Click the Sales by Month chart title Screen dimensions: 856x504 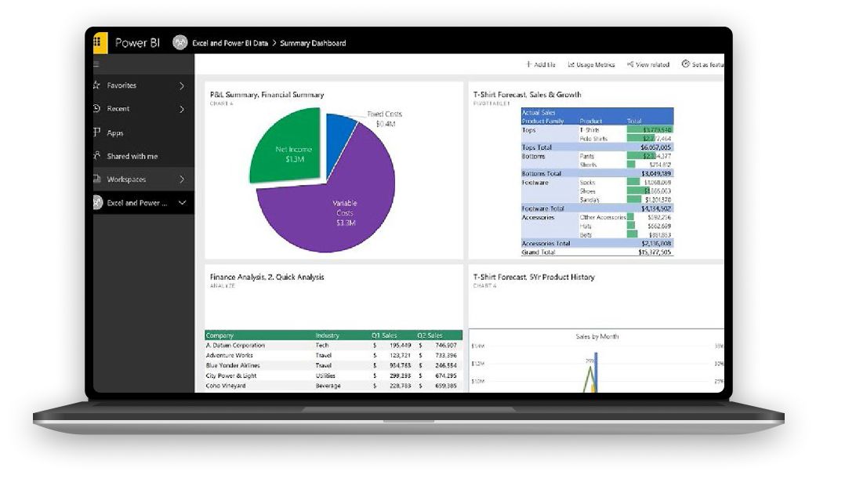(x=597, y=336)
